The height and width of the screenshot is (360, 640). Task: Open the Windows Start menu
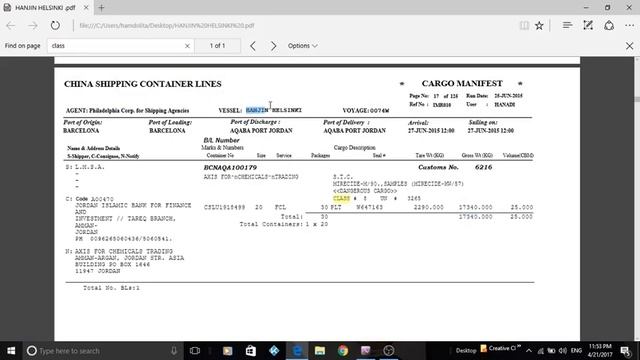click(x=11, y=351)
